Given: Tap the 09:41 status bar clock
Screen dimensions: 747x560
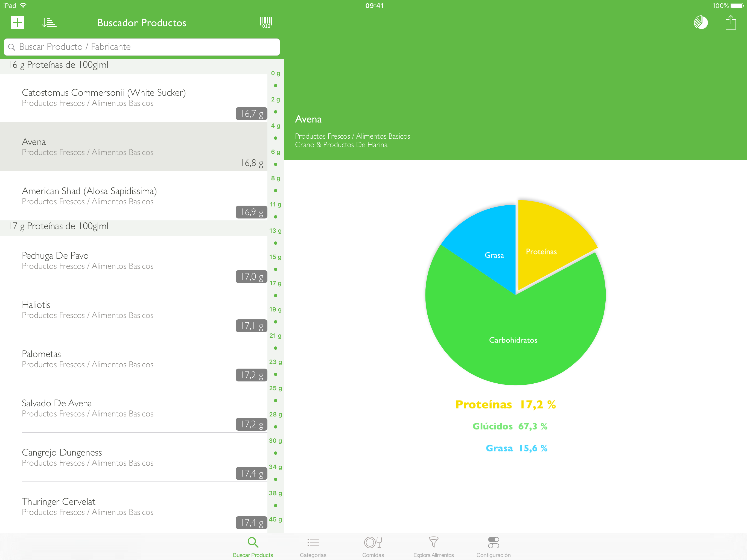Looking at the screenshot, I should coord(374,5).
